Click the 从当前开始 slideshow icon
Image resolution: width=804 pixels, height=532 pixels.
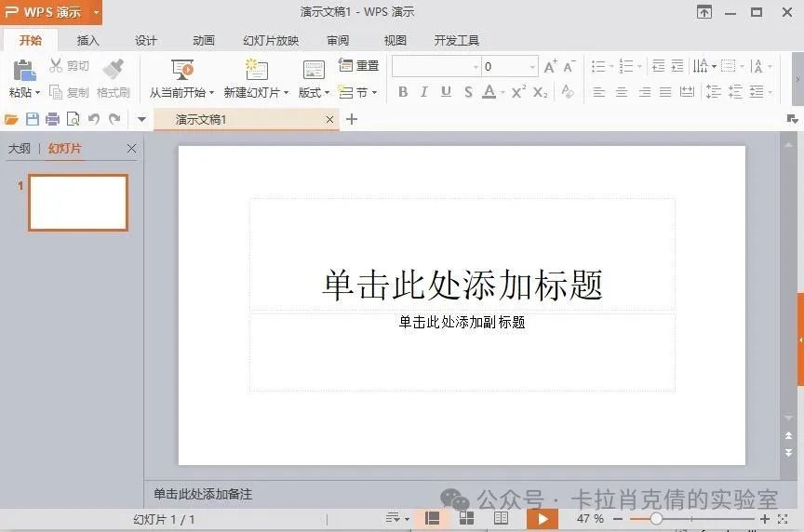[182, 71]
